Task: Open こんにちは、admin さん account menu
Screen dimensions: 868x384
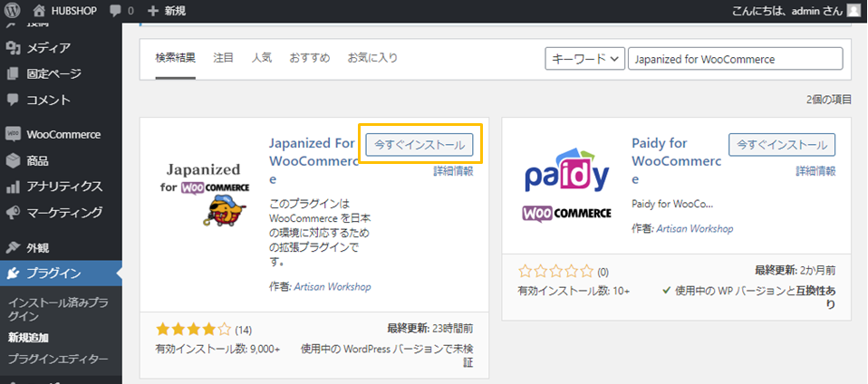Action: [x=796, y=11]
